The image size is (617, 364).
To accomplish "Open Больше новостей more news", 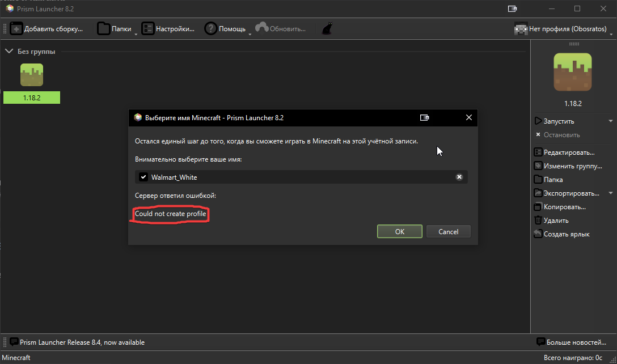I will point(572,342).
